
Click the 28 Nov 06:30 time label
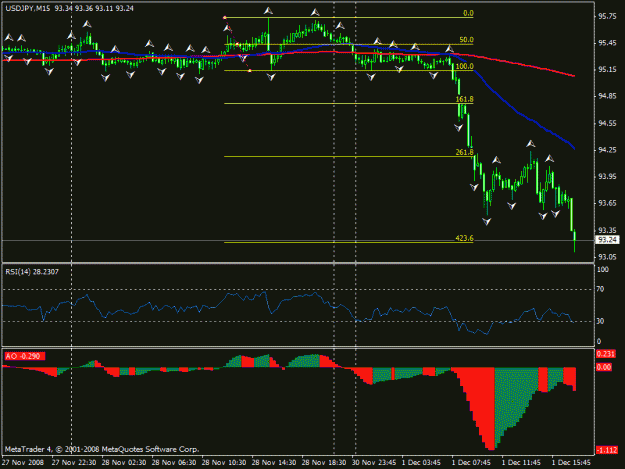(x=174, y=462)
